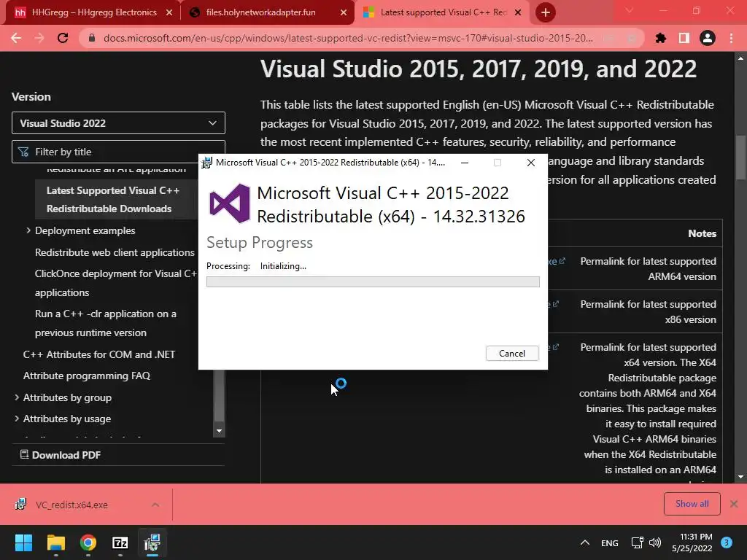Open Google Chrome from the taskbar
Viewport: 747px width, 560px height.
click(88, 542)
